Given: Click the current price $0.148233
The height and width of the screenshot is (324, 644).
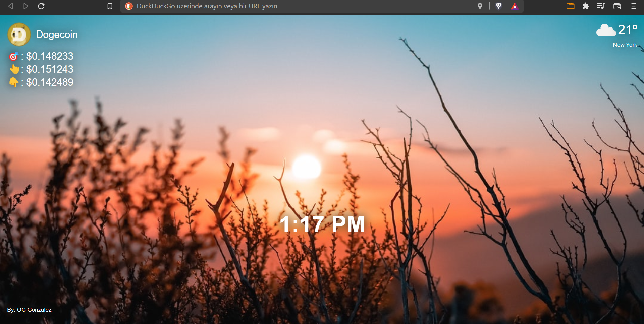Looking at the screenshot, I should [x=50, y=56].
